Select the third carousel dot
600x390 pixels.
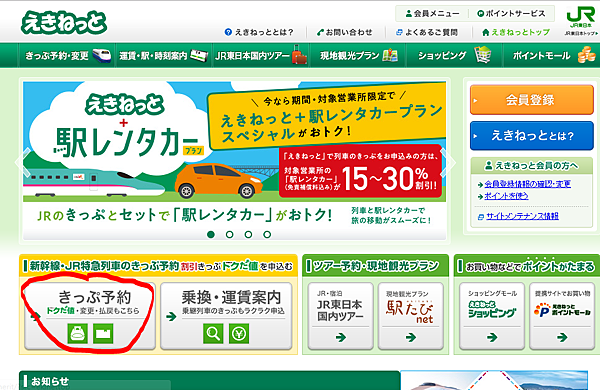[x=248, y=234]
